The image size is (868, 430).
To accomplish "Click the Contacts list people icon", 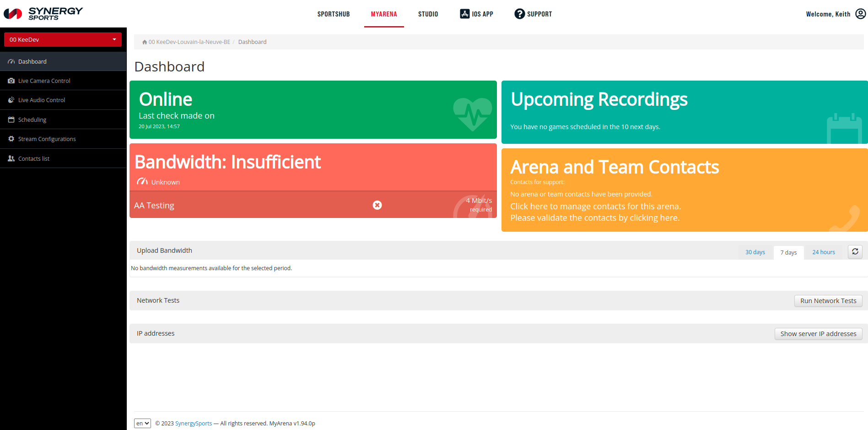I will [11, 158].
